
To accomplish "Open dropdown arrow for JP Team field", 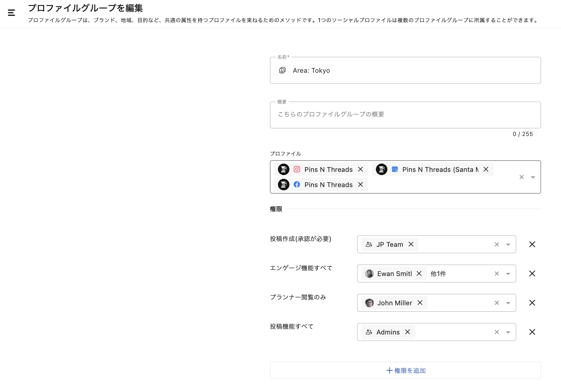I will (x=508, y=245).
